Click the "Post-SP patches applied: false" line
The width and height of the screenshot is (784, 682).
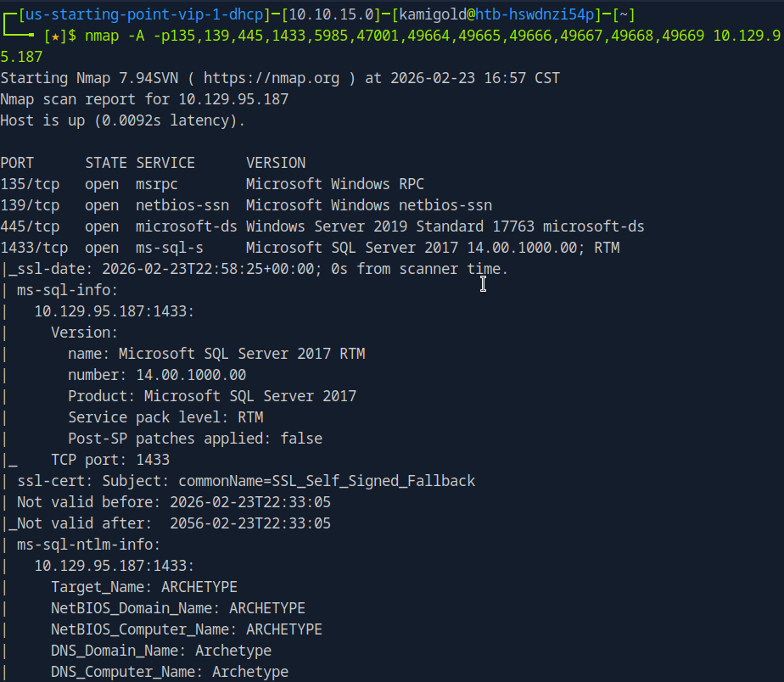[195, 439]
